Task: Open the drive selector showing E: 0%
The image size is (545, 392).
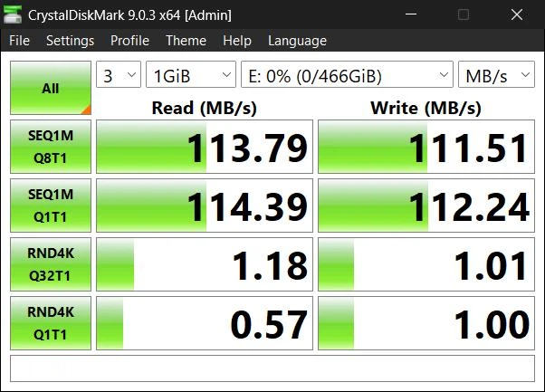Action: [x=347, y=74]
